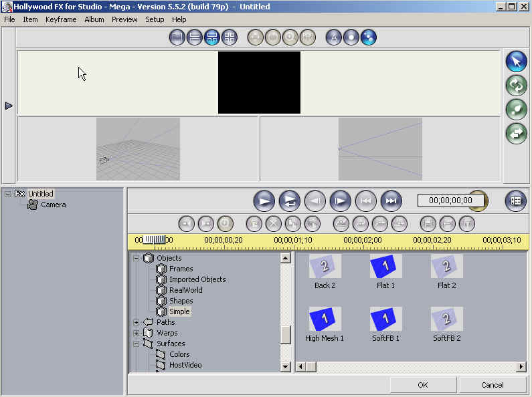Click thumbnail pane scroll-right arrow
The width and height of the screenshot is (532, 397).
[x=521, y=367]
